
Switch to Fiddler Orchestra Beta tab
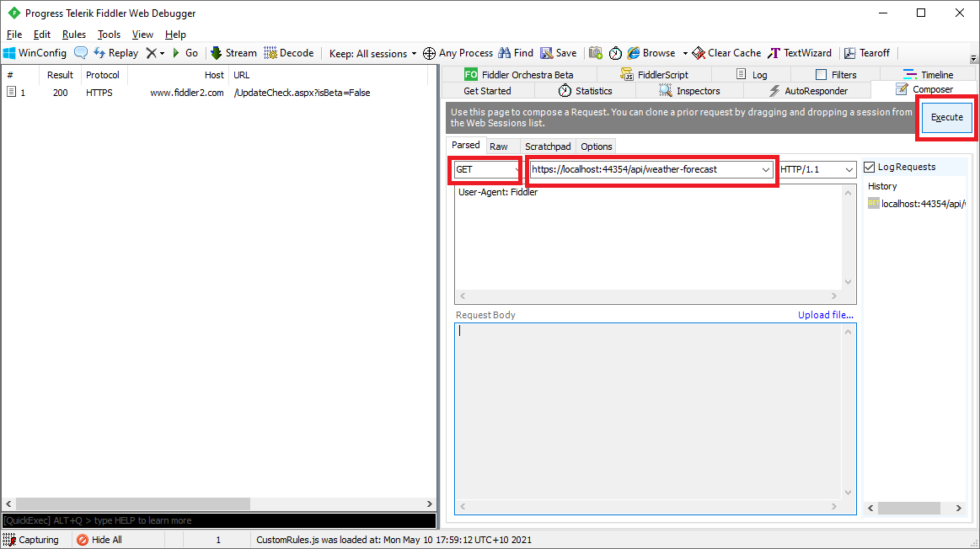519,74
